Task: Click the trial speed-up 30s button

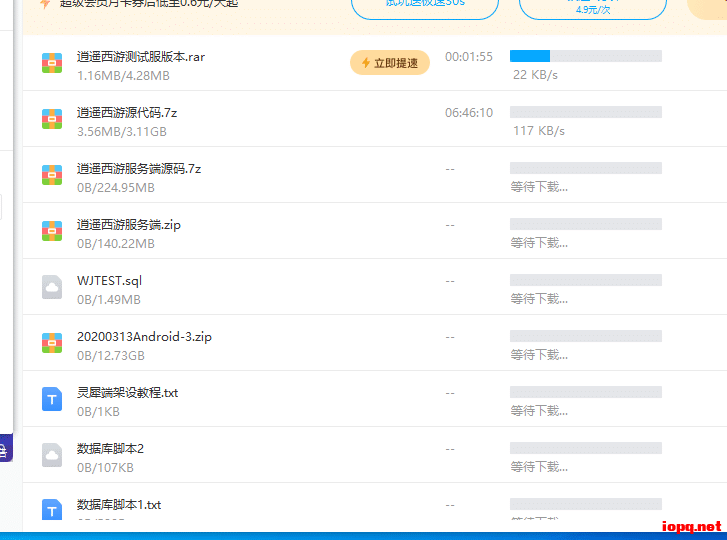Action: (x=425, y=6)
